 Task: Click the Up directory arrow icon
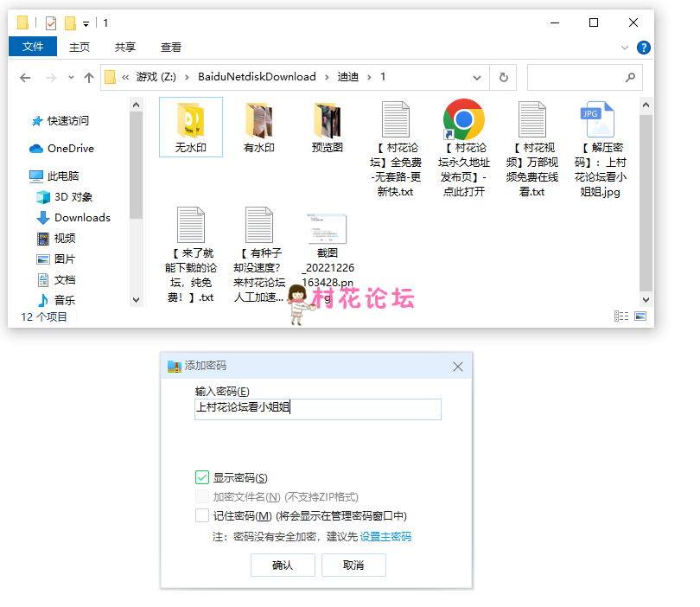click(x=88, y=77)
